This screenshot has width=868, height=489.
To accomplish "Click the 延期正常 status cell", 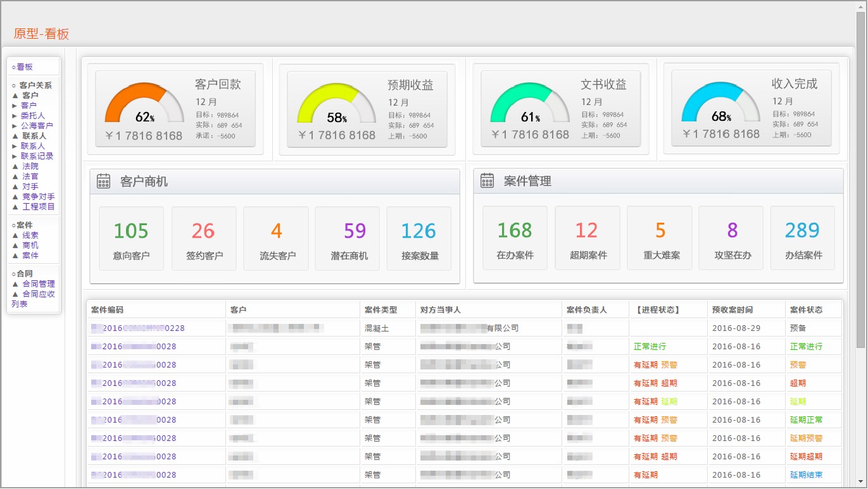I will (x=807, y=420).
